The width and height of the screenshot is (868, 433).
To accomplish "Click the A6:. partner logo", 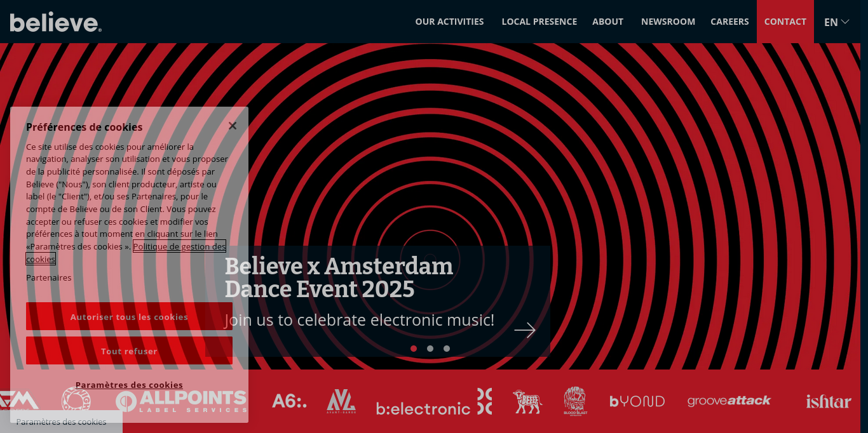I will (x=289, y=401).
